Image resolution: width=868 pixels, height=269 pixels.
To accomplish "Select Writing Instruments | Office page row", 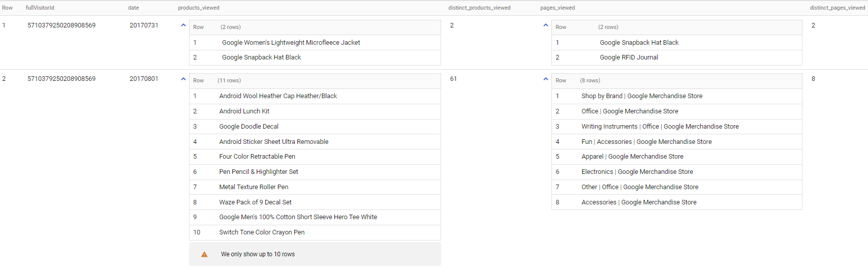I will 660,127.
